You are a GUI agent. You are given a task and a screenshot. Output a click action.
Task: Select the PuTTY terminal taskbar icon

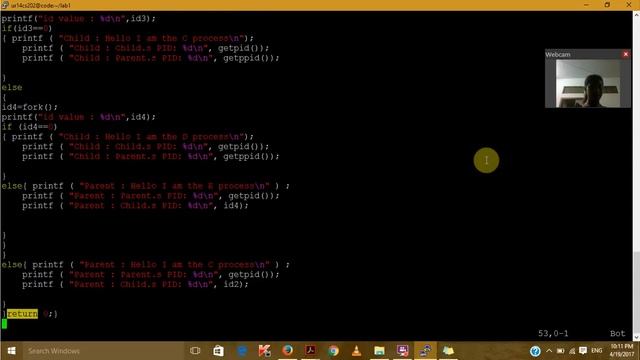point(425,351)
